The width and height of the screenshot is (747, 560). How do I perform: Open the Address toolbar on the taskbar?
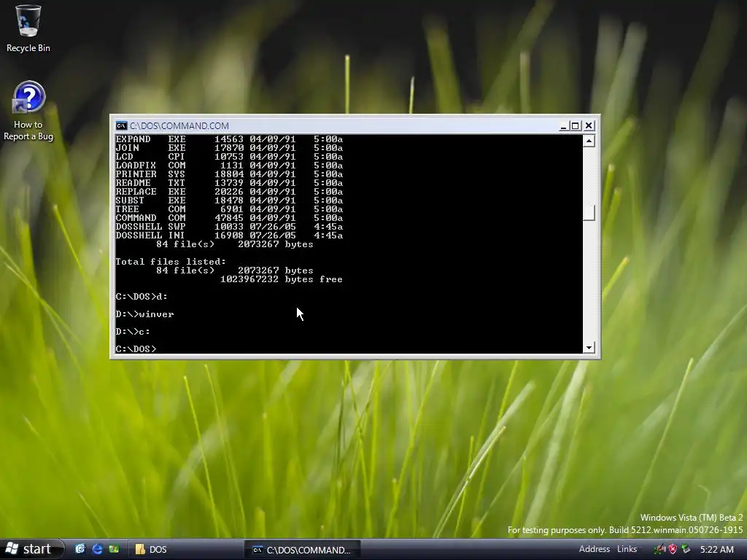594,549
